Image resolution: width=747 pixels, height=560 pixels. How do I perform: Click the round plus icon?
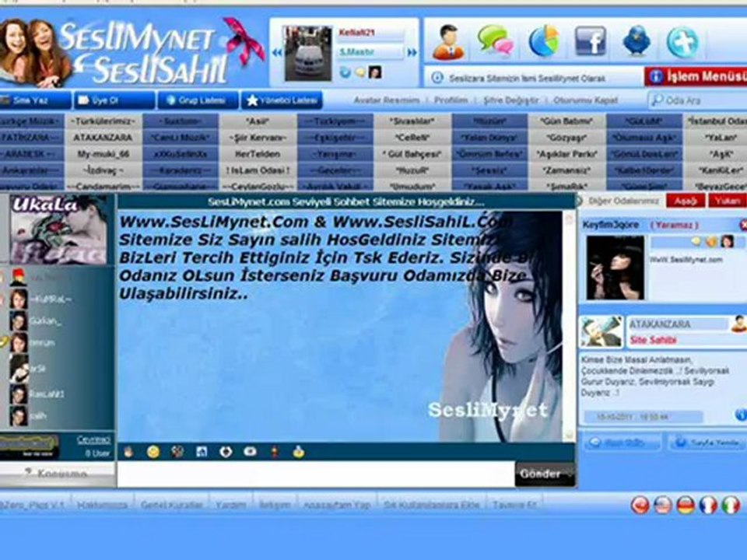click(x=682, y=42)
